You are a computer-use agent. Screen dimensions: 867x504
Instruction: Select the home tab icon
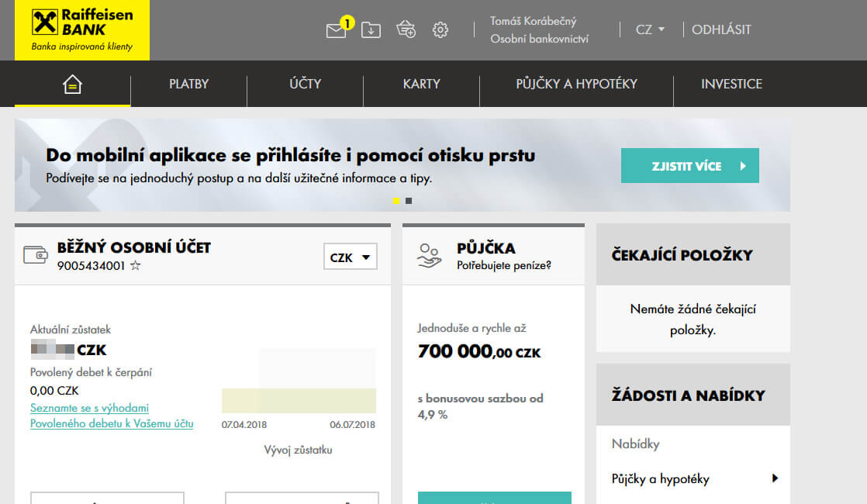[x=71, y=84]
